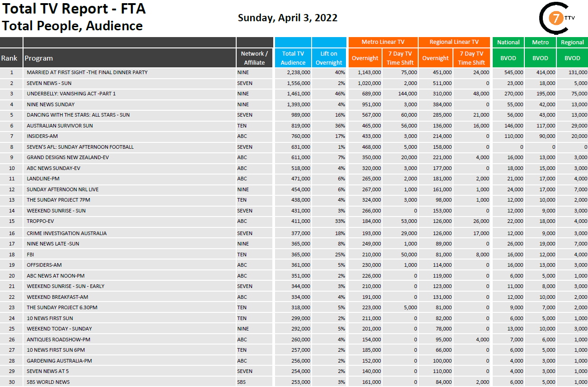Click the Total TV Audience column header
Image resolution: width=588 pixels, height=387 pixels.
pyautogui.click(x=293, y=58)
